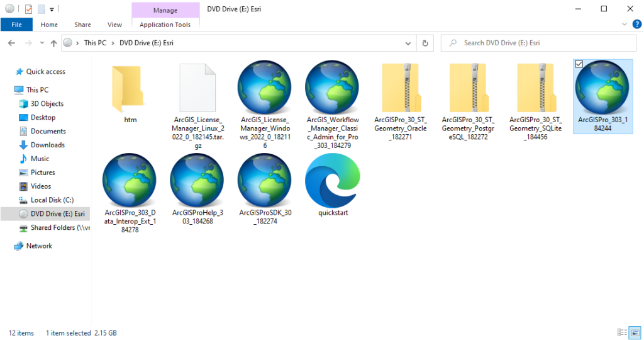Click the DVD drive icon in title bar

coord(10,9)
